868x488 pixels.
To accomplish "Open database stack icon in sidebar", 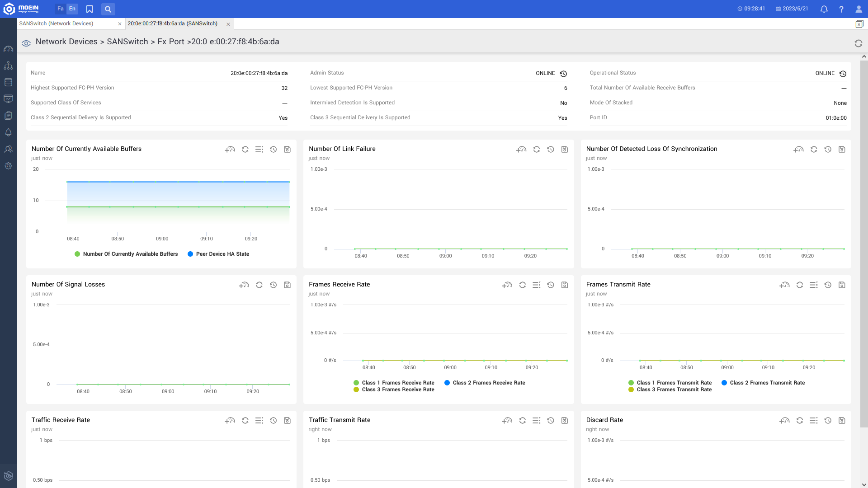I will point(8,82).
